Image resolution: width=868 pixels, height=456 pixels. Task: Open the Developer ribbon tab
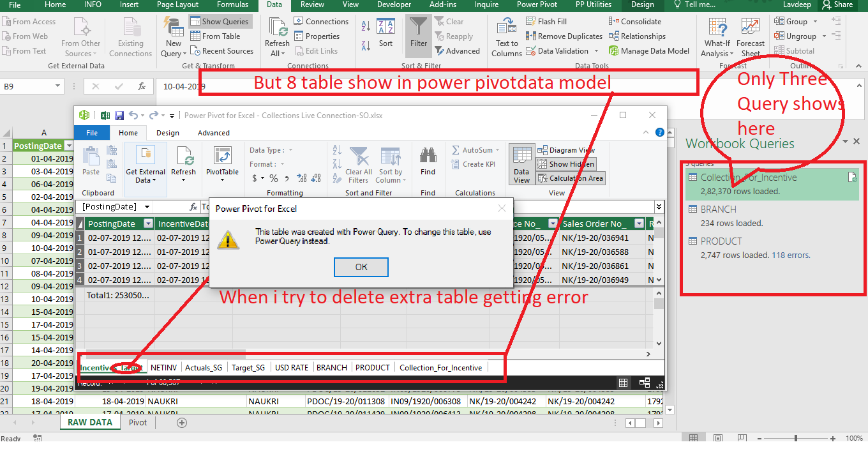[x=394, y=4]
